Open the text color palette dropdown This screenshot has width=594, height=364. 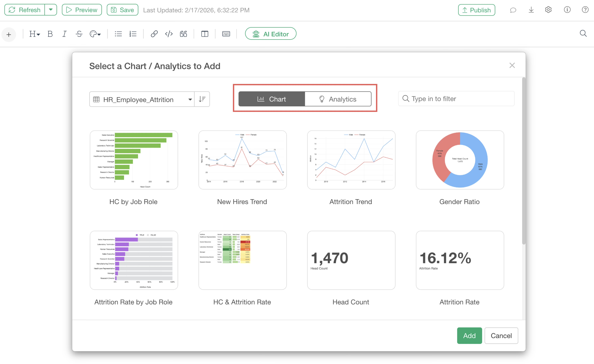[95, 34]
